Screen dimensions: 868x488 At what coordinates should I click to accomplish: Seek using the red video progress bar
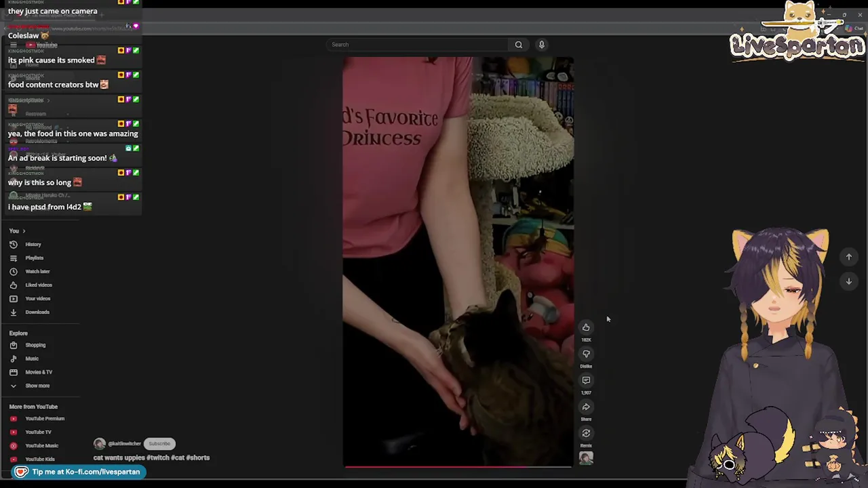coord(458,467)
